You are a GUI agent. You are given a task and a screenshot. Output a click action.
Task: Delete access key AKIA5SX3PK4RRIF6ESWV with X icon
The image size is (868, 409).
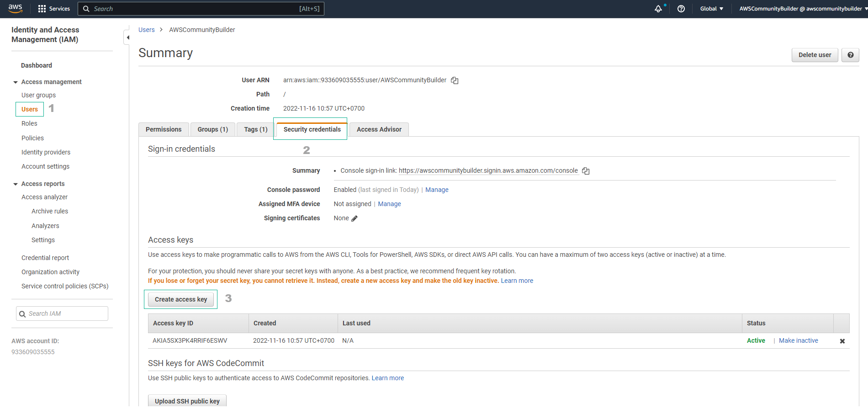pyautogui.click(x=842, y=341)
